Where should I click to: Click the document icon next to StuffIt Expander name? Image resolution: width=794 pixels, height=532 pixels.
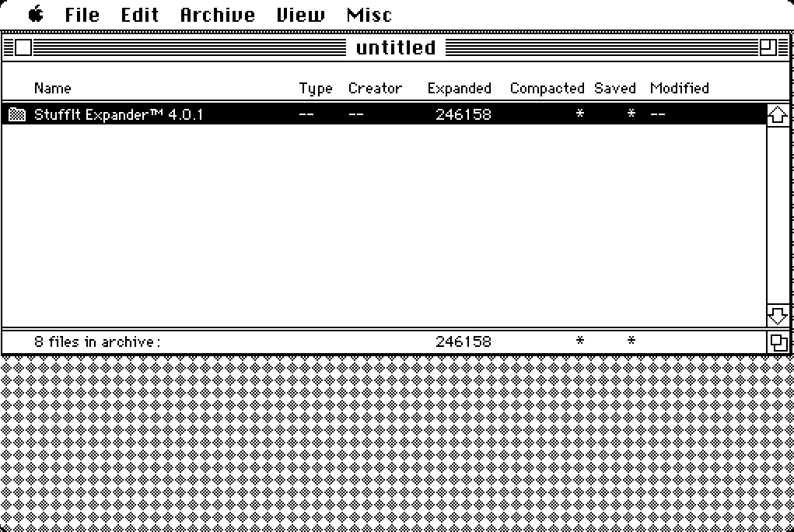pyautogui.click(x=17, y=114)
